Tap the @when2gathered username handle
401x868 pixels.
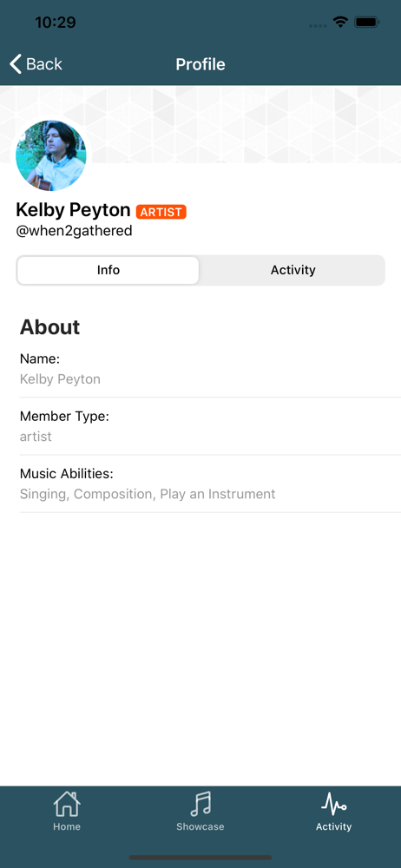click(75, 231)
